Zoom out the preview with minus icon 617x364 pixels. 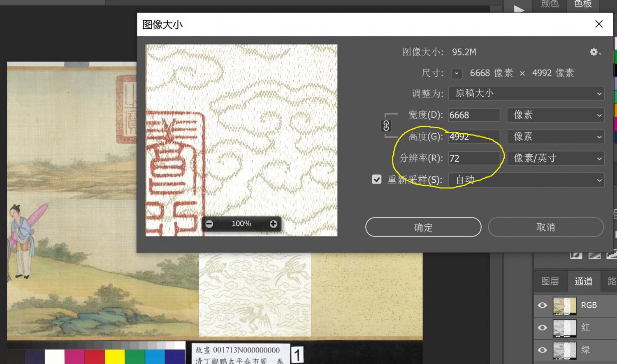[x=209, y=224]
